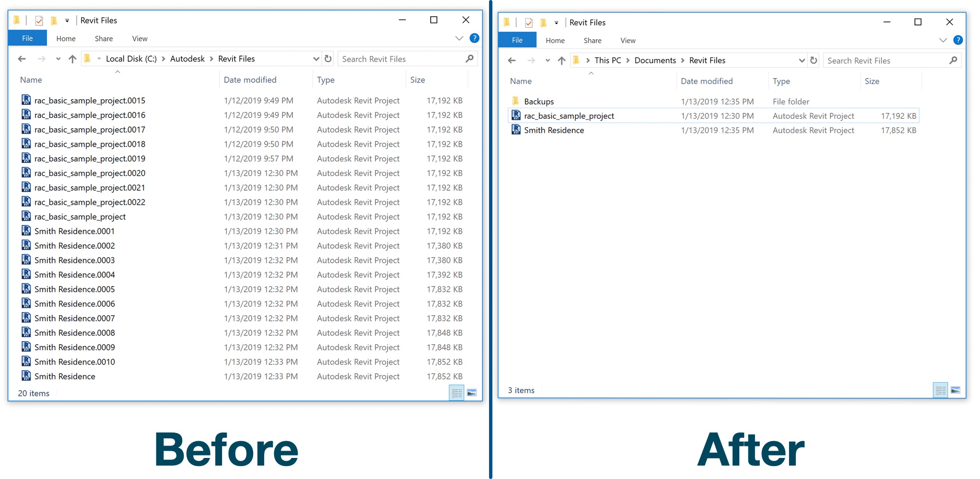Refresh the Documents Revit Files folder
The width and height of the screenshot is (980, 479).
(813, 60)
